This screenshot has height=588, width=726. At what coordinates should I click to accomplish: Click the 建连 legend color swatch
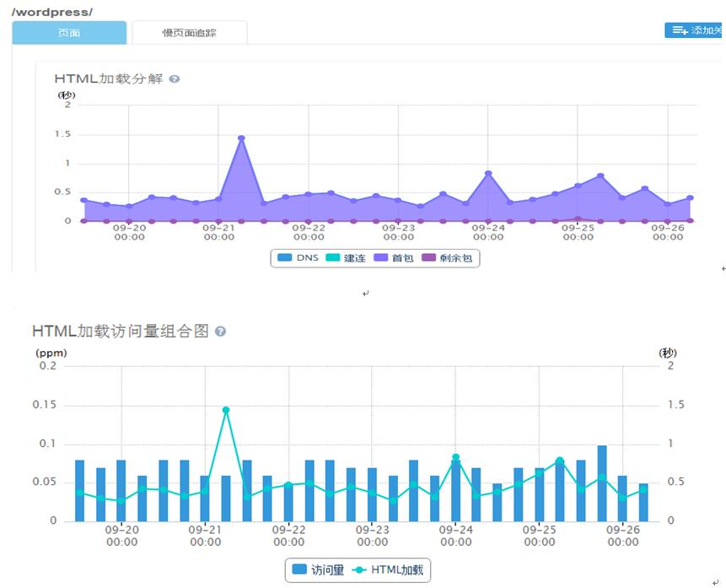click(x=331, y=258)
